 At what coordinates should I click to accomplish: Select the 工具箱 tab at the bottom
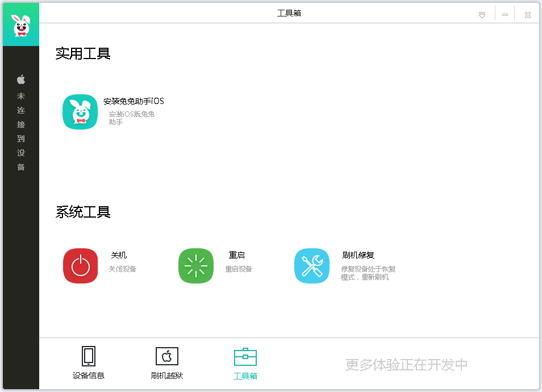[245, 376]
